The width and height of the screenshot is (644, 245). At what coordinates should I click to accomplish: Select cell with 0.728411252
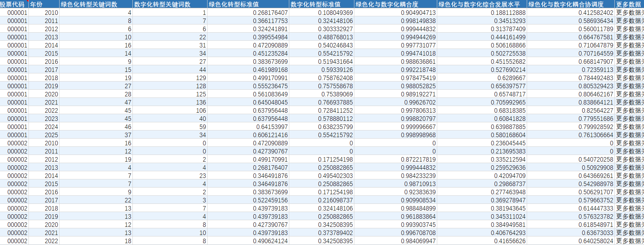click(x=321, y=110)
